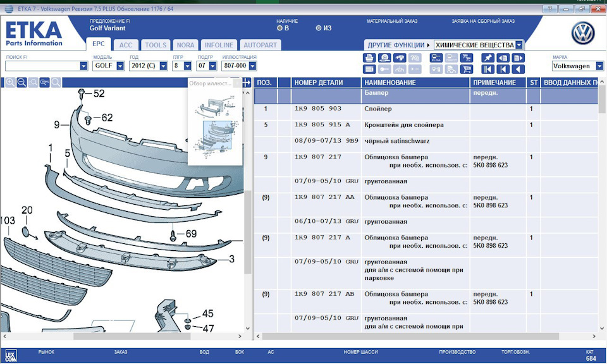Click the double shopping cart transfer icon
The image size is (607, 364).
467,58
